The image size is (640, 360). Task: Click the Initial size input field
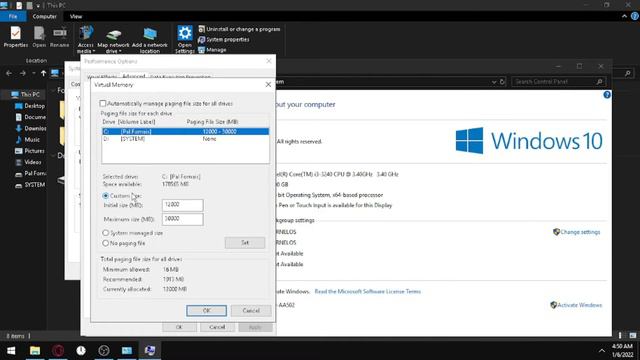182,205
